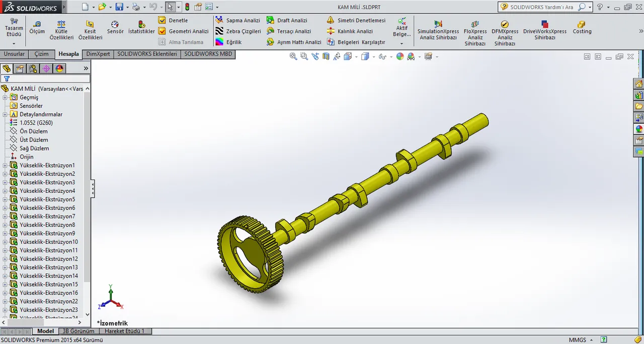Toggle Zebra Çizgileri display
The width and height of the screenshot is (644, 344).
point(238,31)
